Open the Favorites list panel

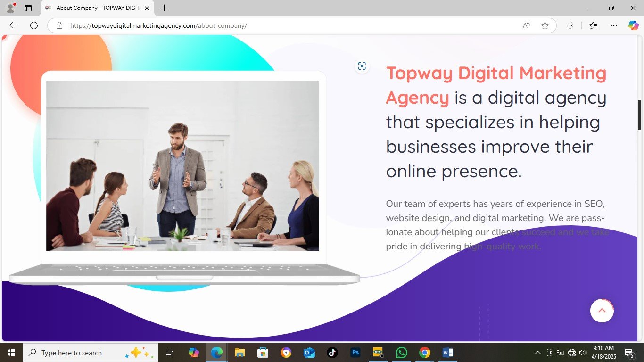click(x=593, y=25)
